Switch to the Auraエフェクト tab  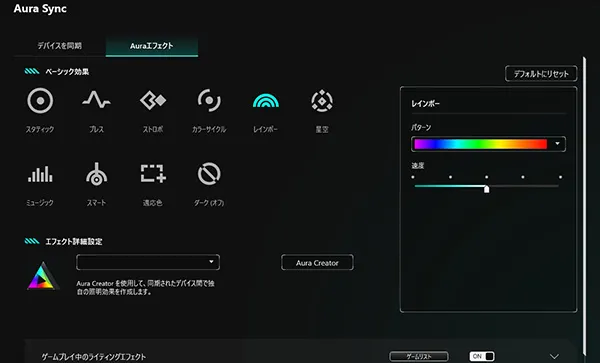pyautogui.click(x=152, y=46)
